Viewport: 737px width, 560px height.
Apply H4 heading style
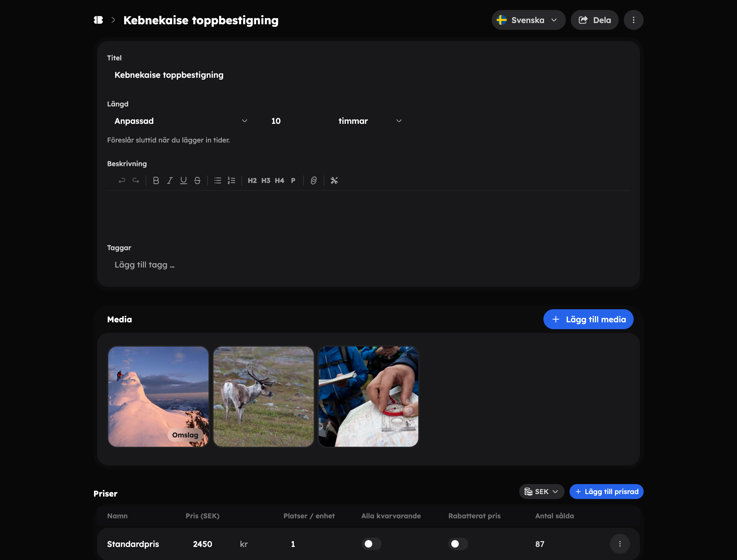pyautogui.click(x=279, y=180)
